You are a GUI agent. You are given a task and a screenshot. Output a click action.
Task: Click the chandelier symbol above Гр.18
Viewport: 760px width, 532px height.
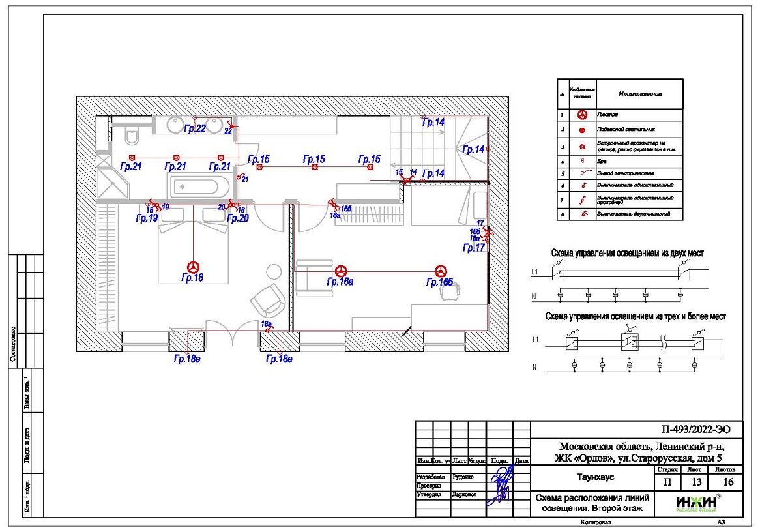[193, 267]
